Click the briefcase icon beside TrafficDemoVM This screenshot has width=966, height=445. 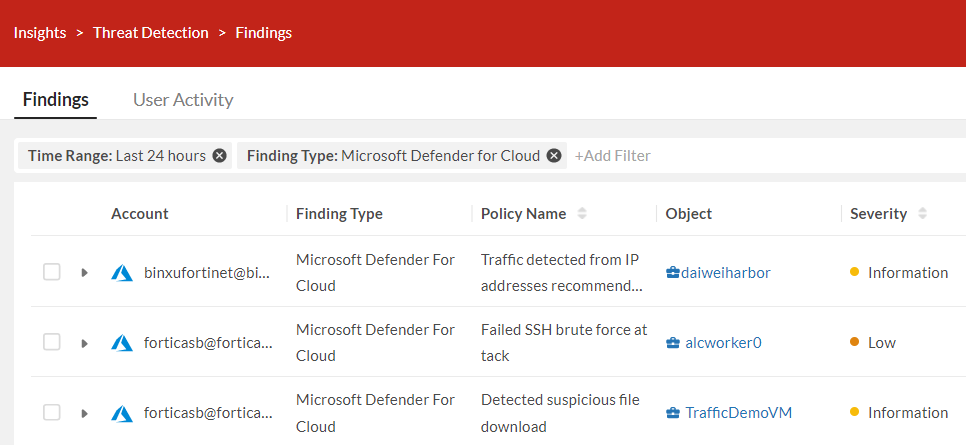(673, 413)
